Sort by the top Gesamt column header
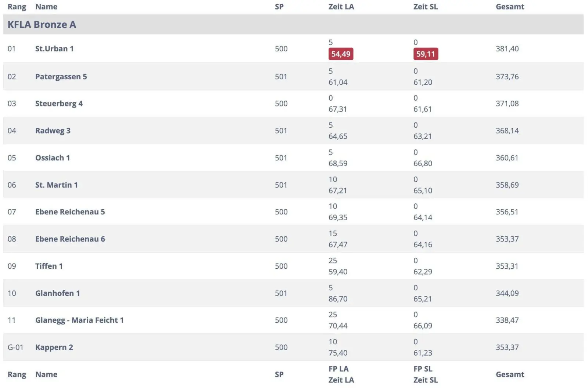Screen dimensions: 588x388 510,7
